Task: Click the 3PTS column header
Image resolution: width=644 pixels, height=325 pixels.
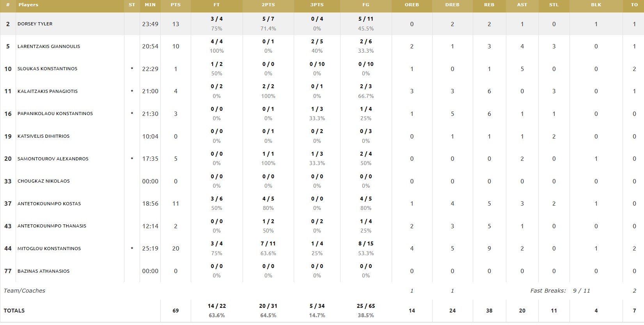Action: 317,5
